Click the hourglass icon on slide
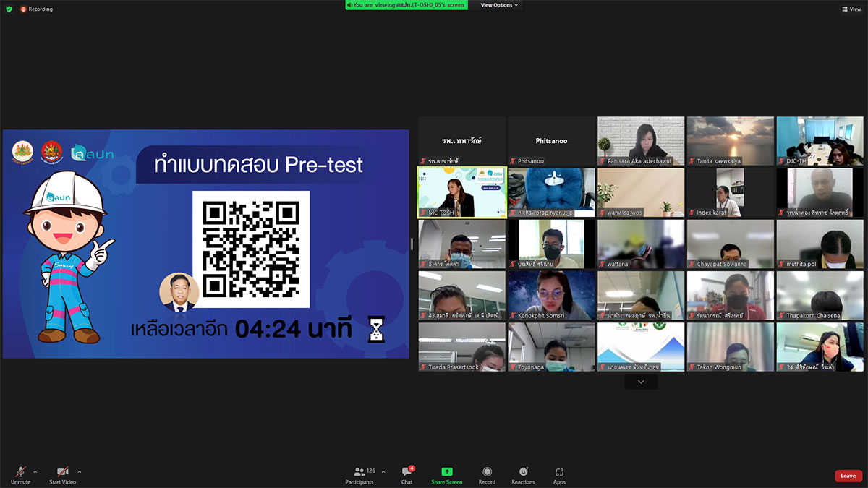Viewport: 868px width, 488px height. click(377, 330)
